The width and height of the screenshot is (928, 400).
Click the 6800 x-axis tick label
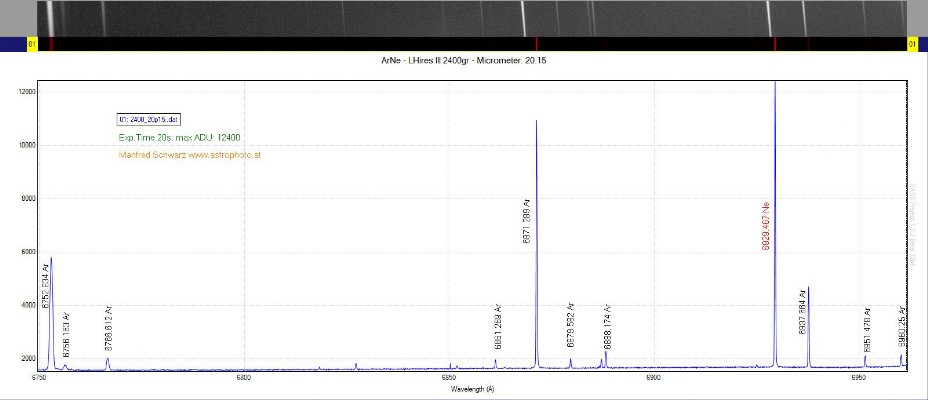tap(244, 377)
